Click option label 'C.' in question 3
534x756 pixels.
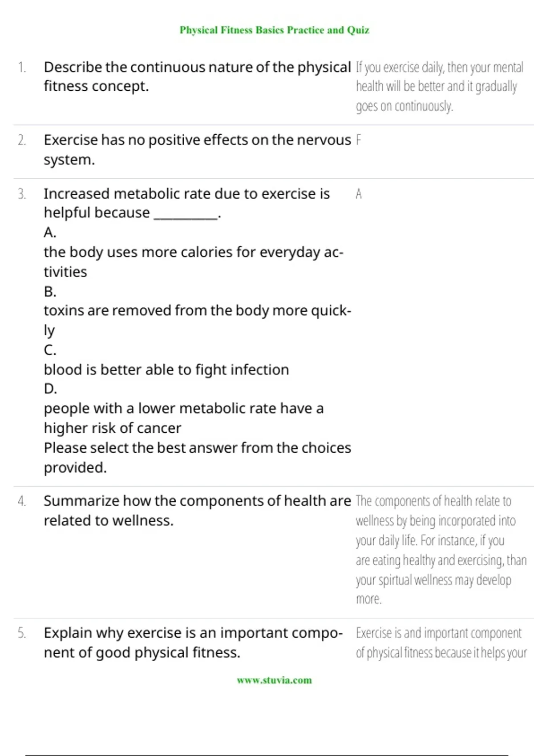tap(50, 350)
